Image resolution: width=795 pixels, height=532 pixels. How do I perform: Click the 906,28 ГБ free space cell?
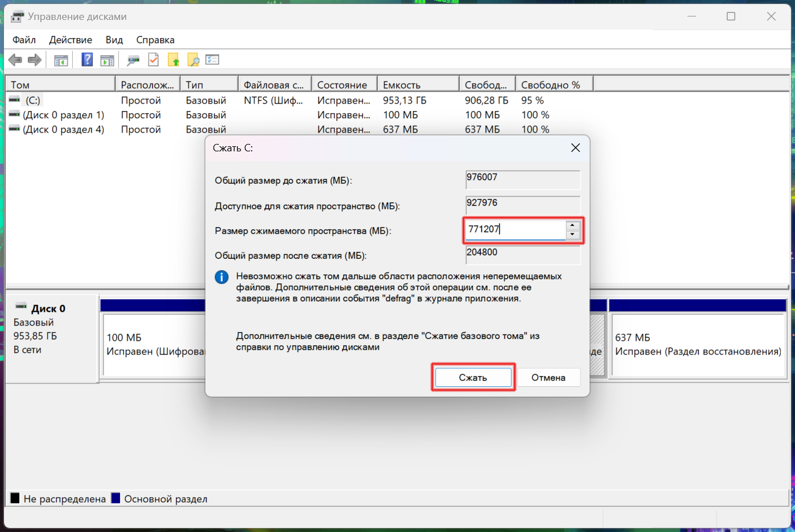(487, 100)
